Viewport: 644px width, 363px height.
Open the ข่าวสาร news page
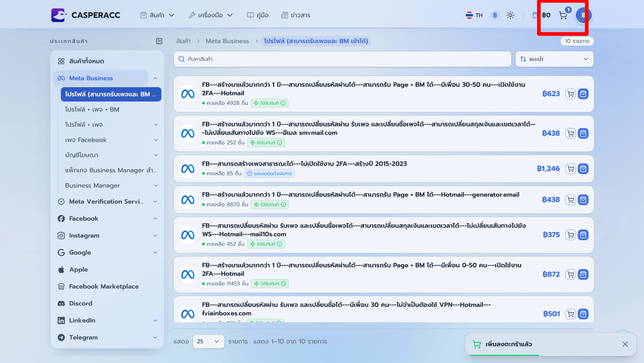[x=296, y=15]
